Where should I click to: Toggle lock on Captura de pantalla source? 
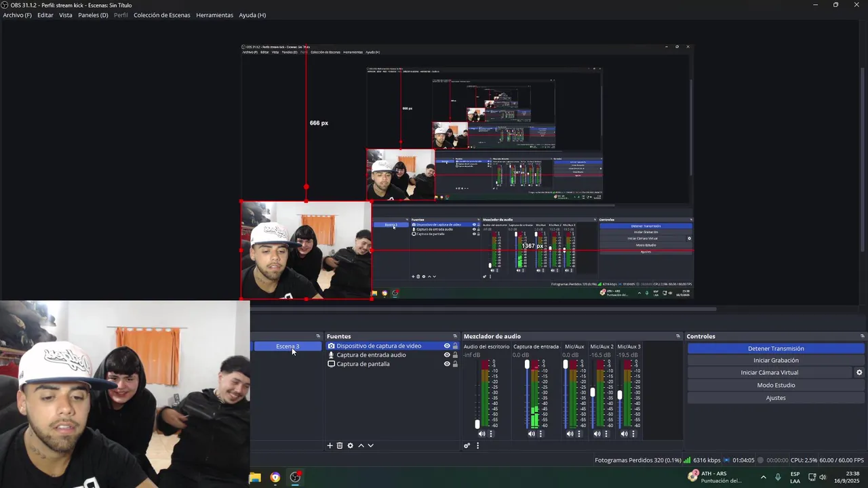pos(455,364)
